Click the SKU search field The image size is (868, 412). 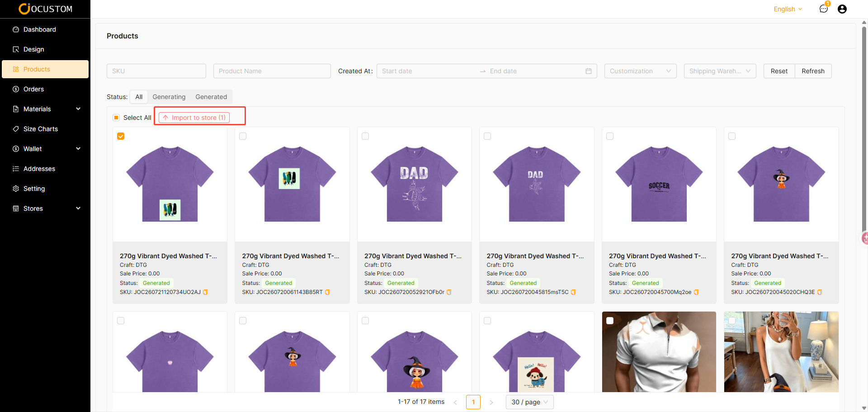pos(156,71)
